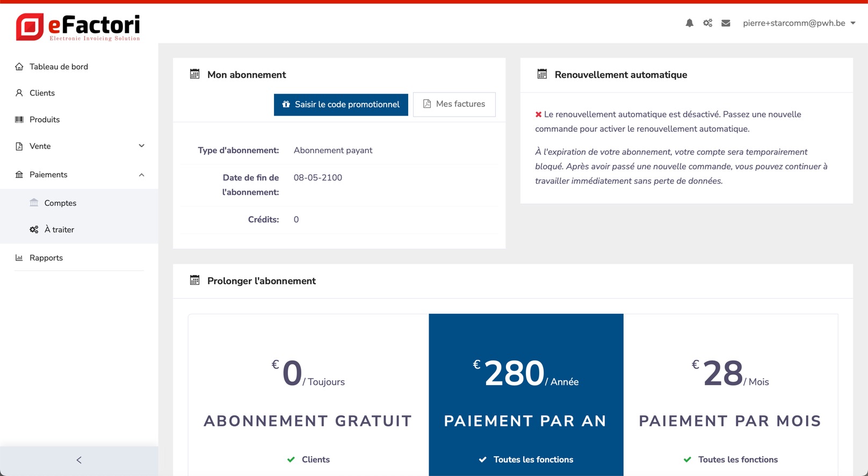The height and width of the screenshot is (476, 868).
Task: Click the Rapports chart icon
Action: 19,258
